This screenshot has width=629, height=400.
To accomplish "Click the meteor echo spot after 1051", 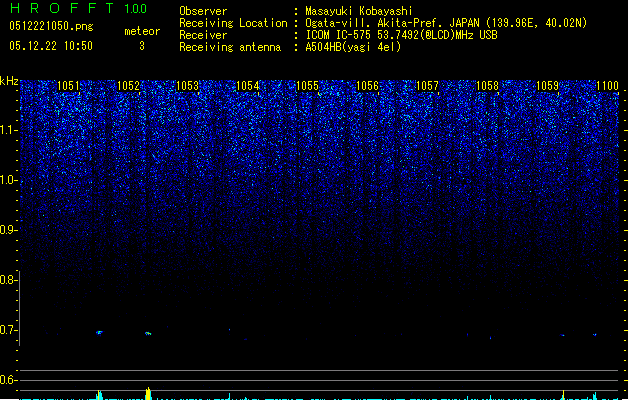I will pos(99,332).
